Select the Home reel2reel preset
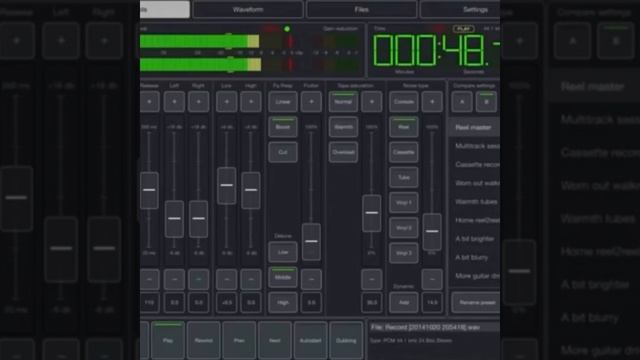 pyautogui.click(x=474, y=220)
